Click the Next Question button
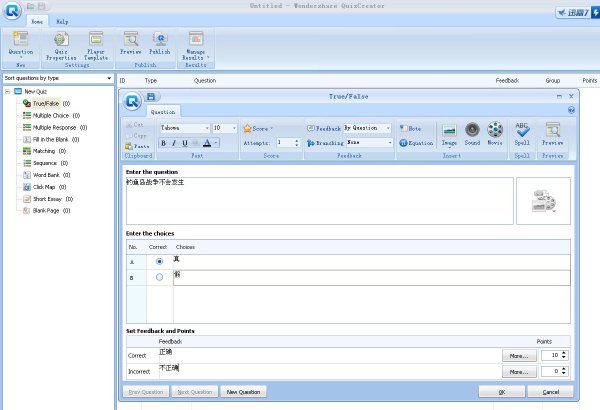The image size is (600, 410). (x=195, y=392)
